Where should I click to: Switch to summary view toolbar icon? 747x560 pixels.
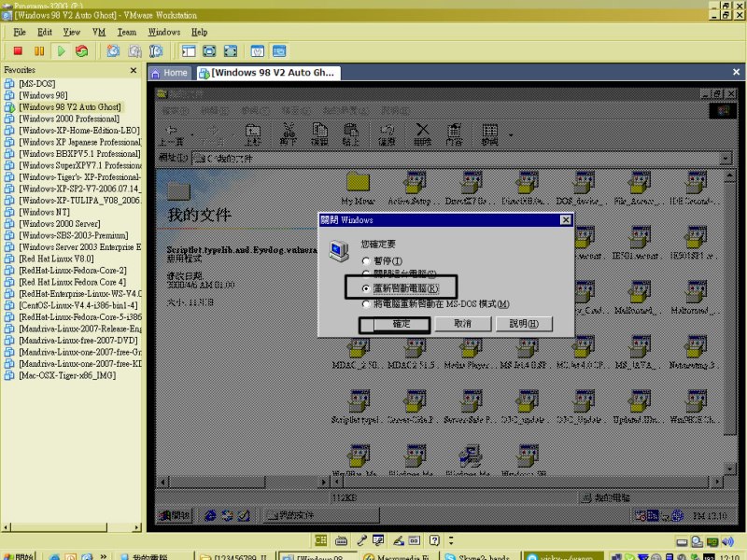[258, 51]
